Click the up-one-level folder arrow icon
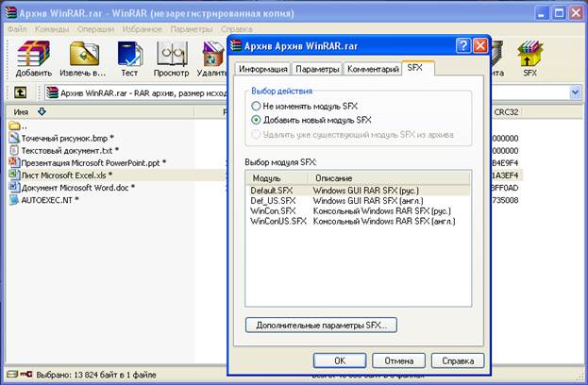588x385 pixels. pyautogui.click(x=20, y=92)
